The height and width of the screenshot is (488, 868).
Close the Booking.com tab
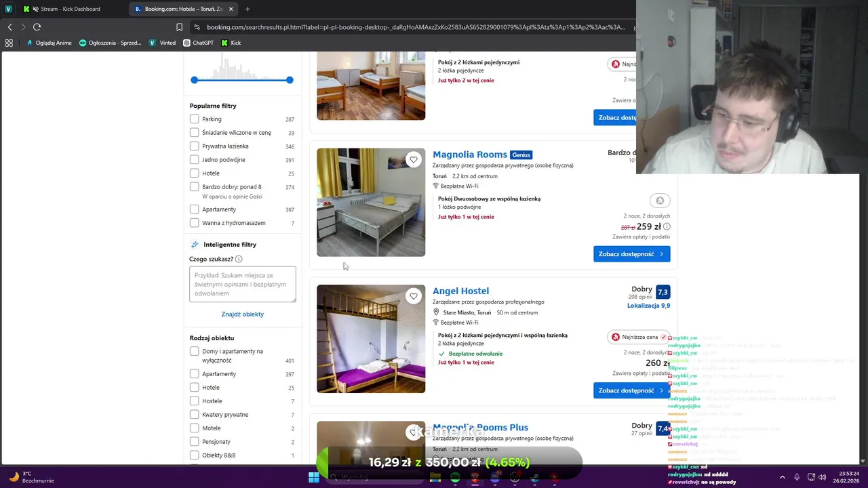231,9
